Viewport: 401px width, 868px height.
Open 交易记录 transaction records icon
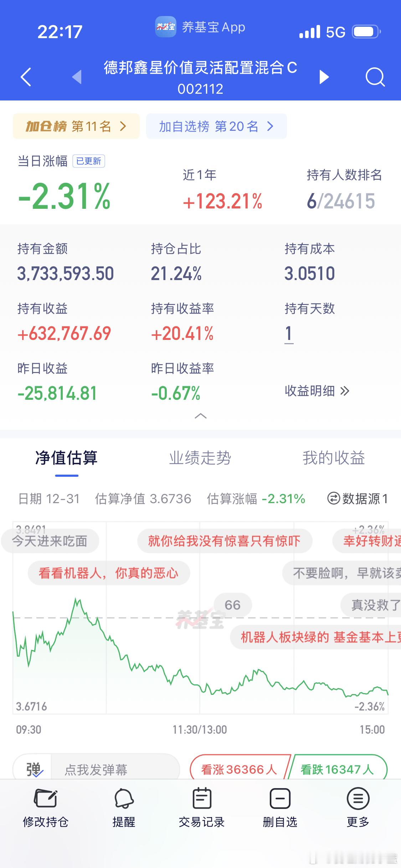point(202,798)
